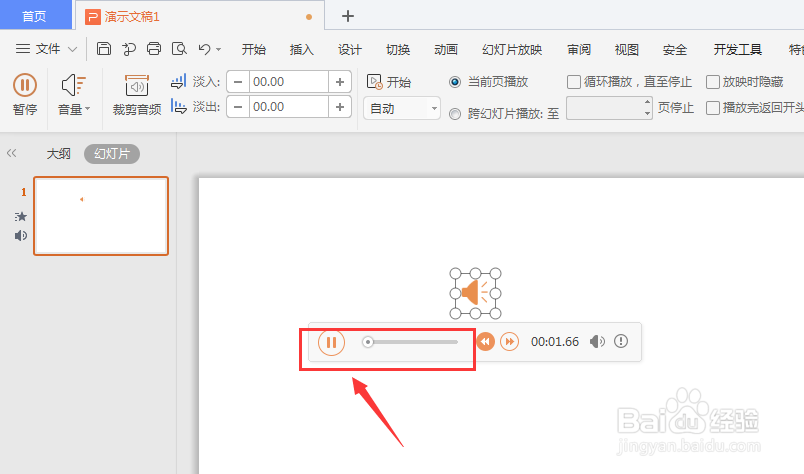Click the Save icon in the quick toolbar
The width and height of the screenshot is (804, 474).
[104, 49]
